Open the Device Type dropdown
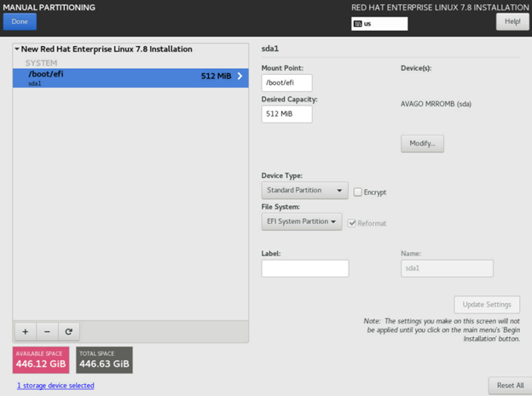The width and height of the screenshot is (532, 396). (x=304, y=192)
